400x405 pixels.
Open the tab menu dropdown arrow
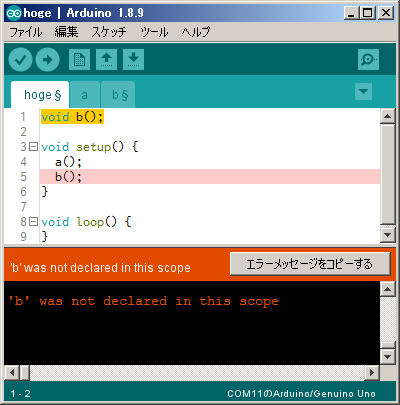(x=363, y=91)
